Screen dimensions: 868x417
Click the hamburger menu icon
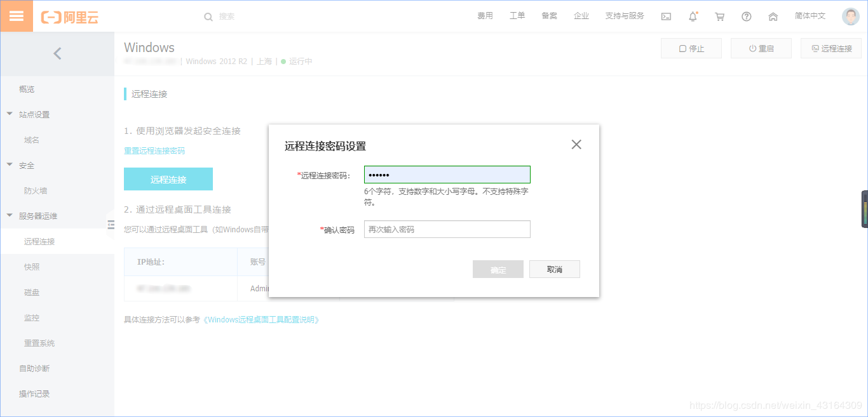click(x=17, y=15)
